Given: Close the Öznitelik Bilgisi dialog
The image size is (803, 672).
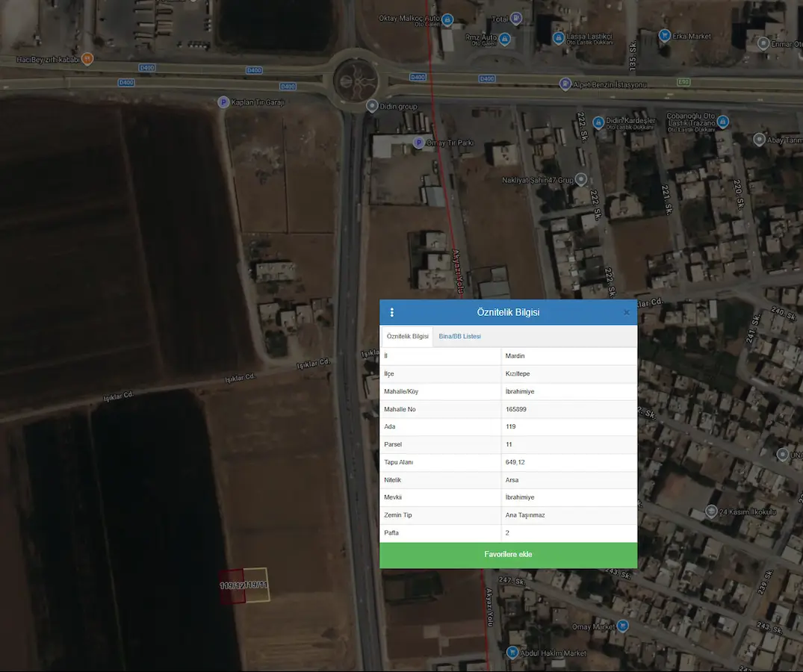Looking at the screenshot, I should click(x=626, y=312).
